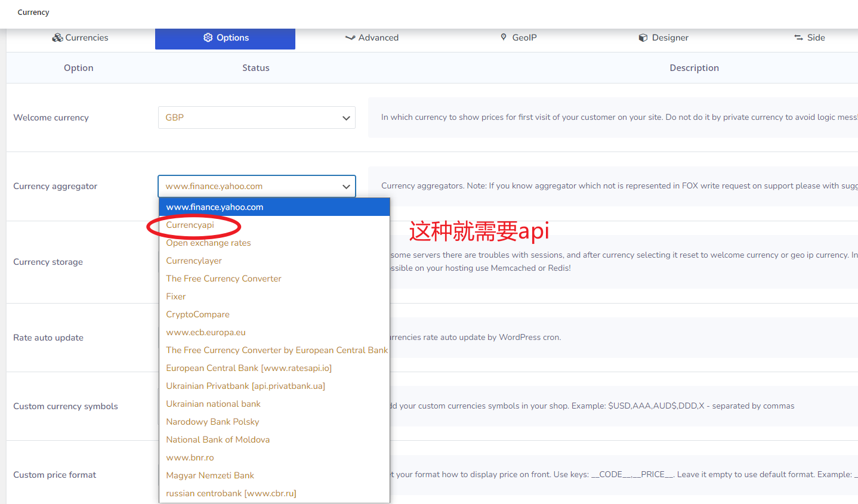
Task: Open the Advanced tab
Action: [372, 37]
